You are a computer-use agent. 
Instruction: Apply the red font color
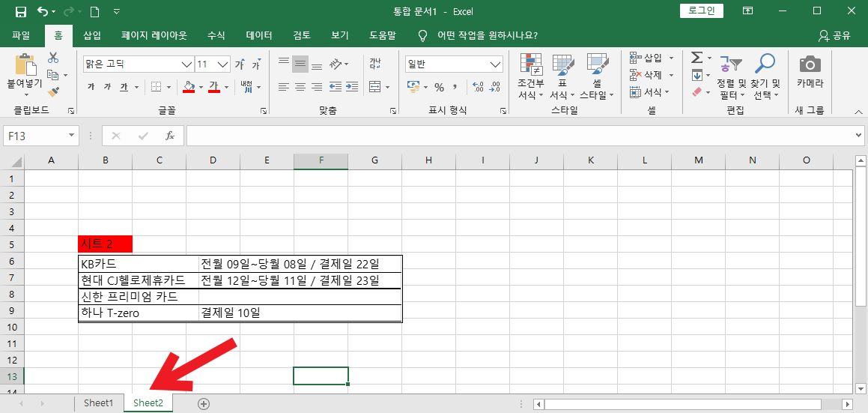(x=214, y=86)
